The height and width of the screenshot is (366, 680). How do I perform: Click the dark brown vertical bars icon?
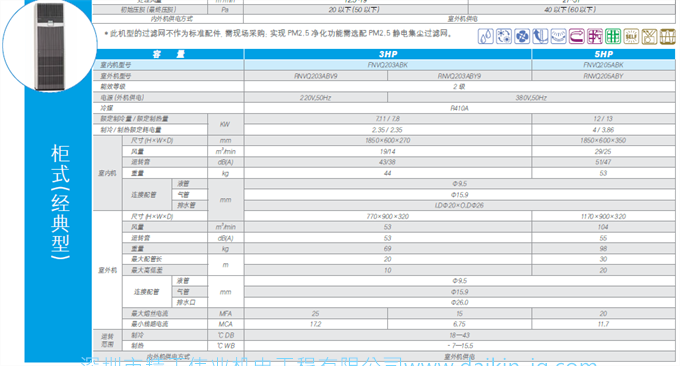[x=668, y=36]
